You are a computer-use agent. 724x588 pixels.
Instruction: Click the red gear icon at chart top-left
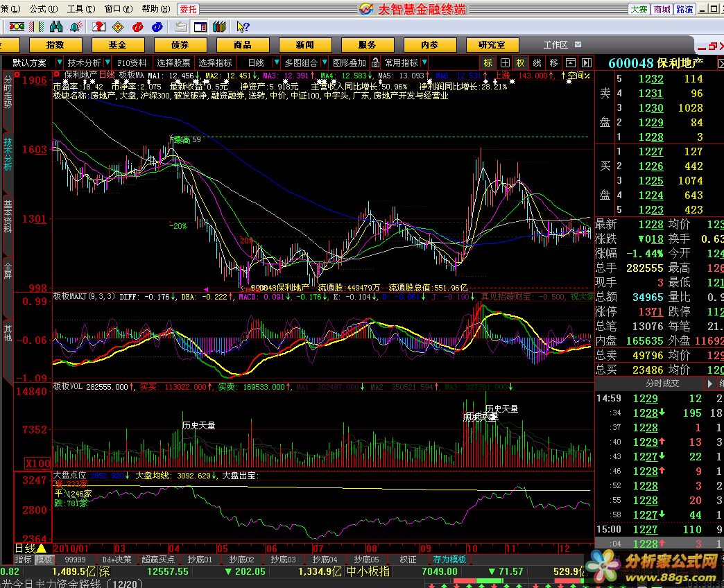pos(17,74)
